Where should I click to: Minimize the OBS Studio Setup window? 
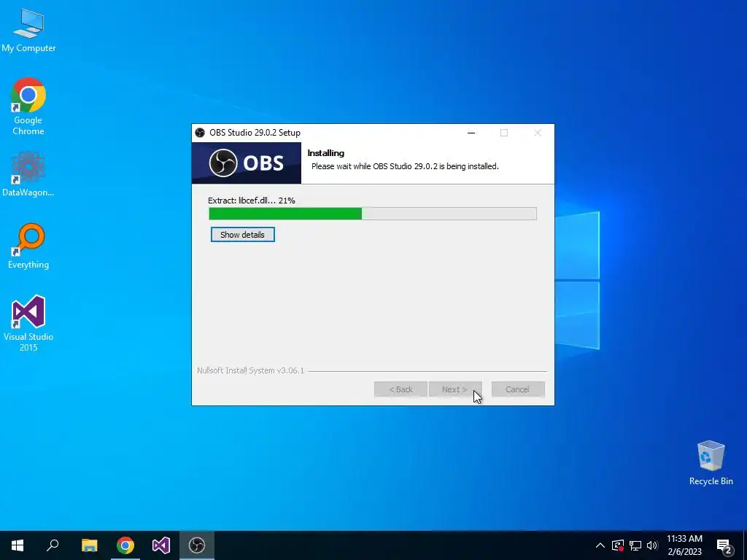pyautogui.click(x=471, y=133)
